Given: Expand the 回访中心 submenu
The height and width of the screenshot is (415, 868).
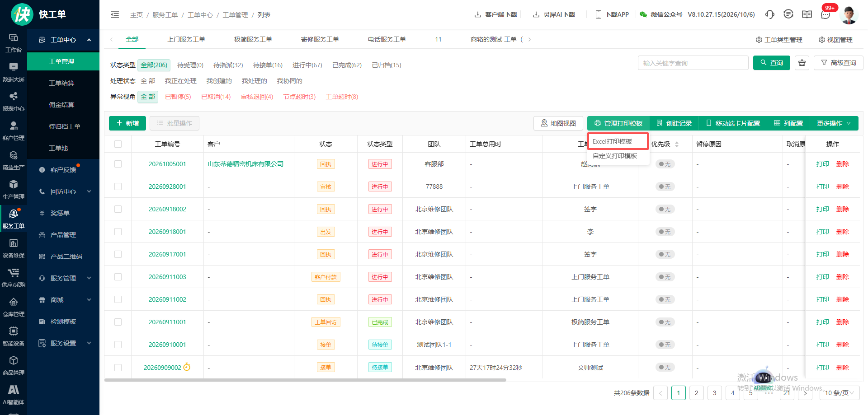Looking at the screenshot, I should tap(63, 191).
